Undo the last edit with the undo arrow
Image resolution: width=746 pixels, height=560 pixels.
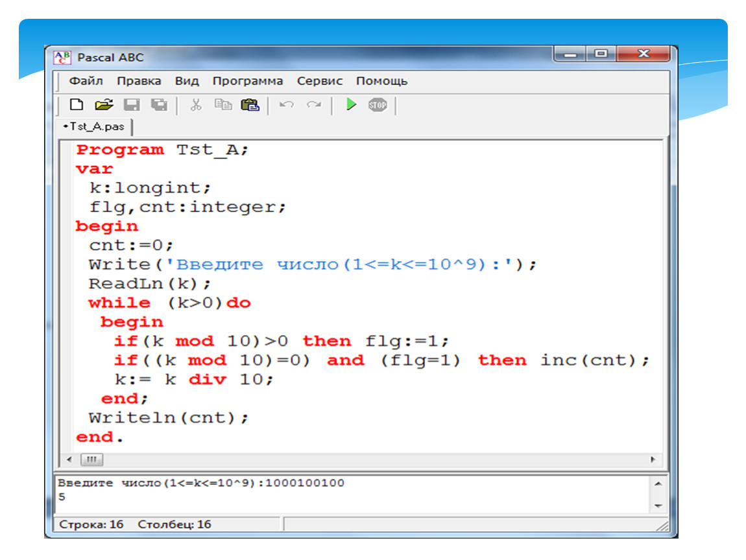click(287, 104)
